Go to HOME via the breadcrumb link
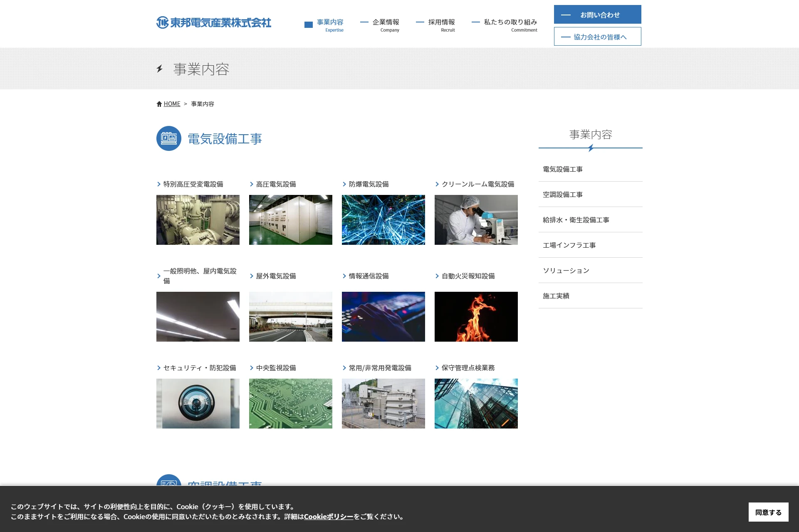 172,104
